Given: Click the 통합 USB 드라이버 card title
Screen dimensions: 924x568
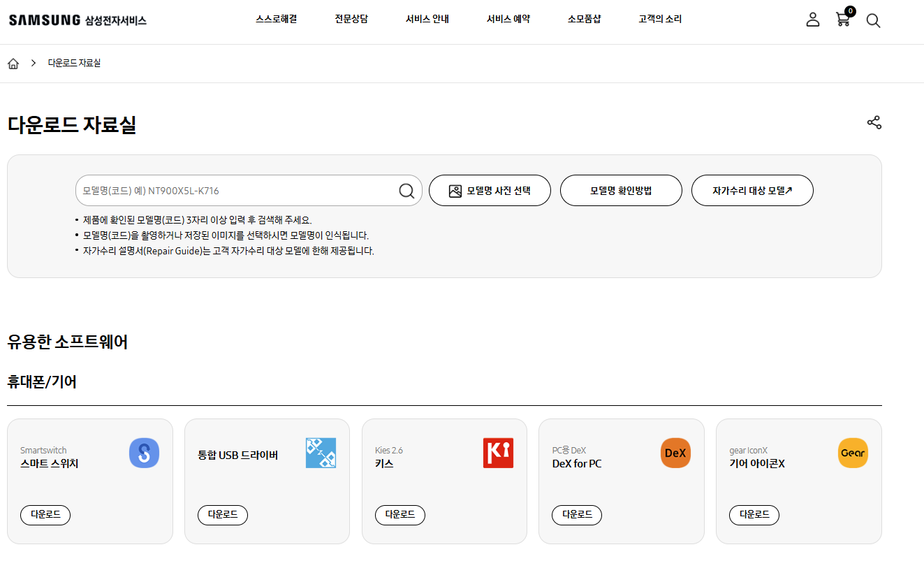Looking at the screenshot, I should pyautogui.click(x=238, y=456).
